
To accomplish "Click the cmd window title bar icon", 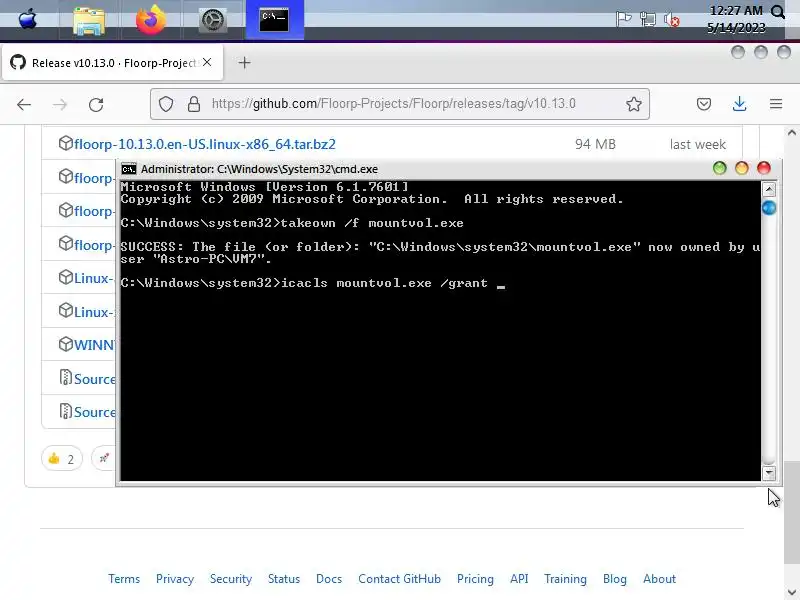I will pos(129,169).
